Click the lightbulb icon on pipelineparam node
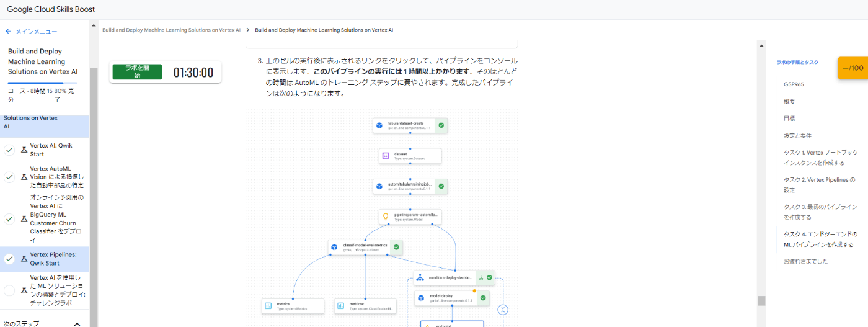 385,217
